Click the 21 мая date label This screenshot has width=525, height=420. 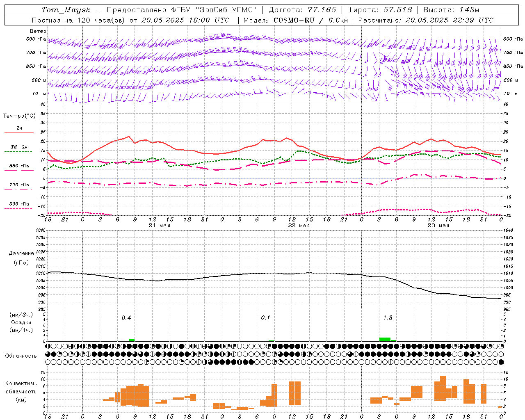point(160,226)
